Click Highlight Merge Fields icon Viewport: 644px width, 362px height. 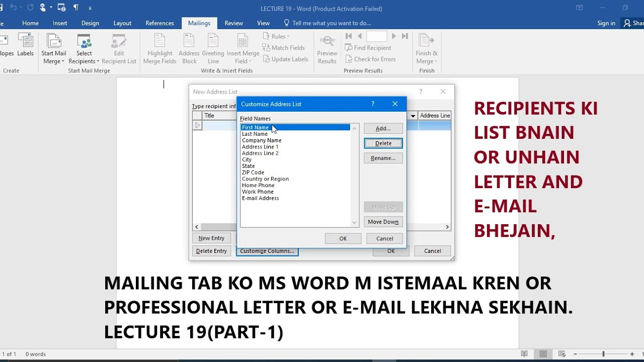pyautogui.click(x=160, y=49)
